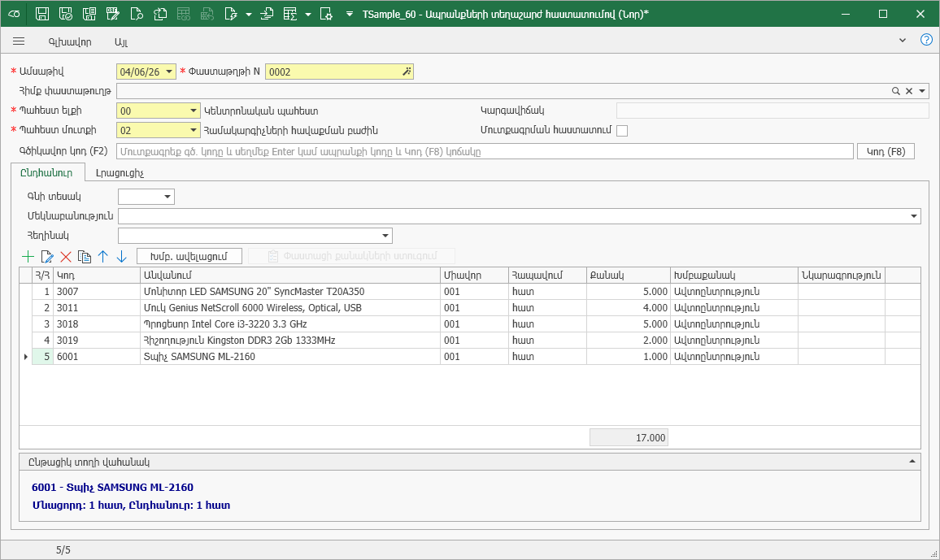Click quantity 4.000 in Genius mouse row
The image size is (940, 560).
click(x=629, y=308)
